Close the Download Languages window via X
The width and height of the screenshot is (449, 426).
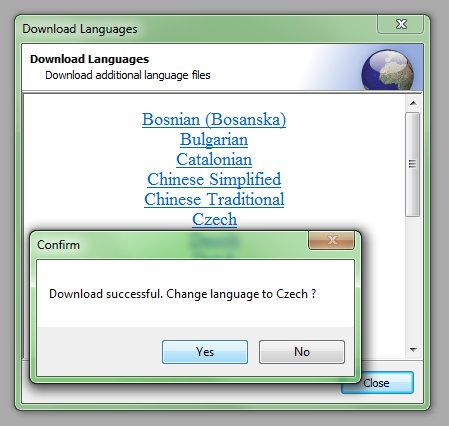(x=401, y=24)
